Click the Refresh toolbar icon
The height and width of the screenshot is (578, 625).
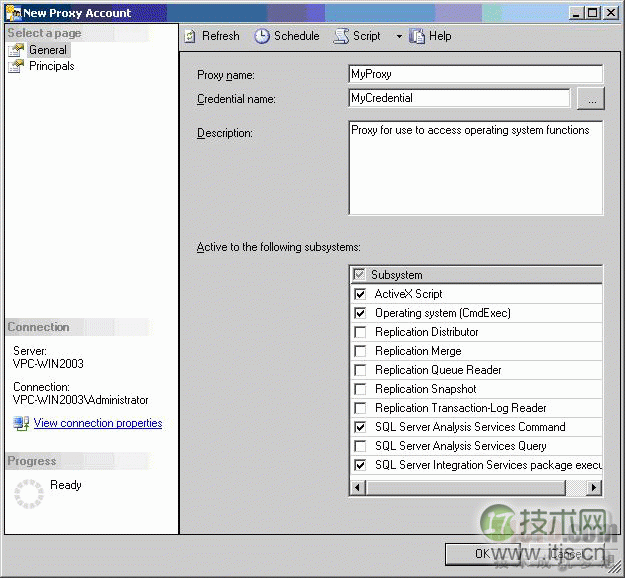(x=190, y=36)
